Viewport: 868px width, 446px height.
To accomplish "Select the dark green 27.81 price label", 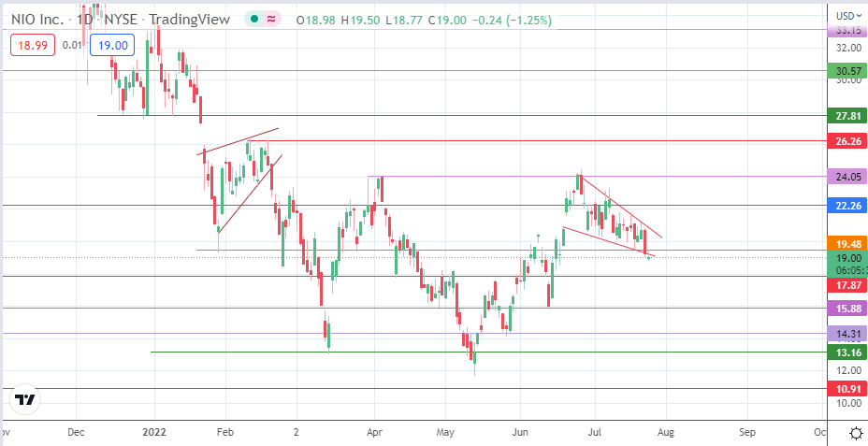I will 846,116.
